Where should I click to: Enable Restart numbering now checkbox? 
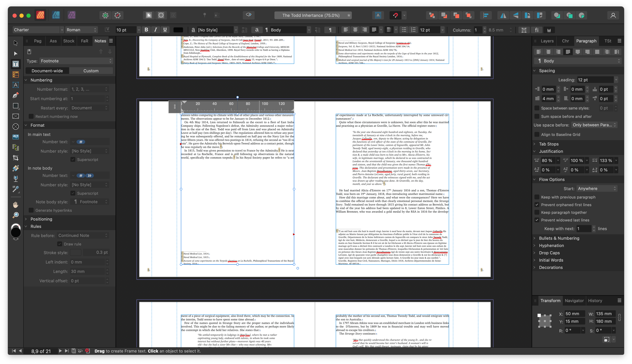pyautogui.click(x=31, y=116)
